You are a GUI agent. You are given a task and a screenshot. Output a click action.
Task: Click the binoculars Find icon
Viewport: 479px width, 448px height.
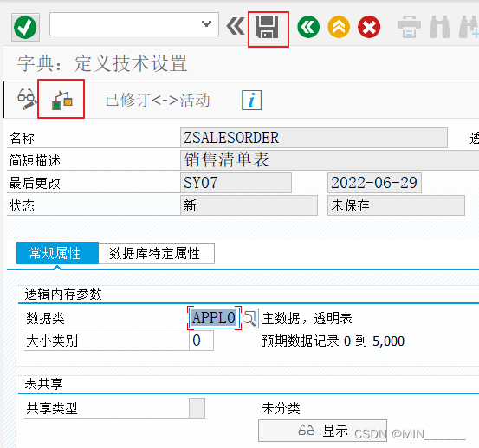click(x=440, y=27)
